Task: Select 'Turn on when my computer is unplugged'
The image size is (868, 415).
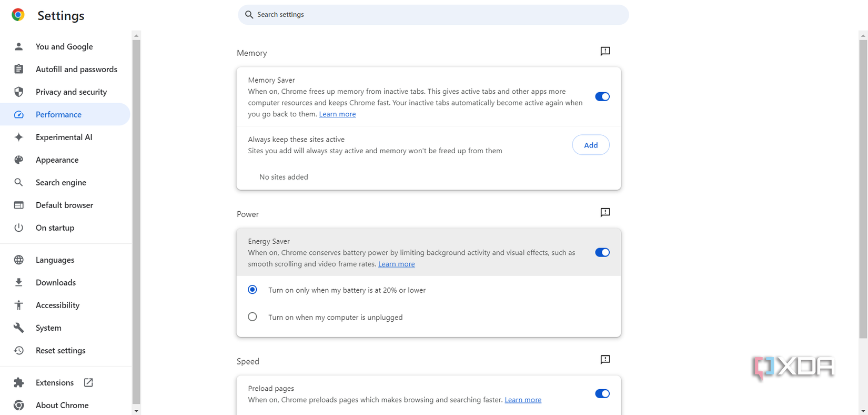Action: click(252, 317)
